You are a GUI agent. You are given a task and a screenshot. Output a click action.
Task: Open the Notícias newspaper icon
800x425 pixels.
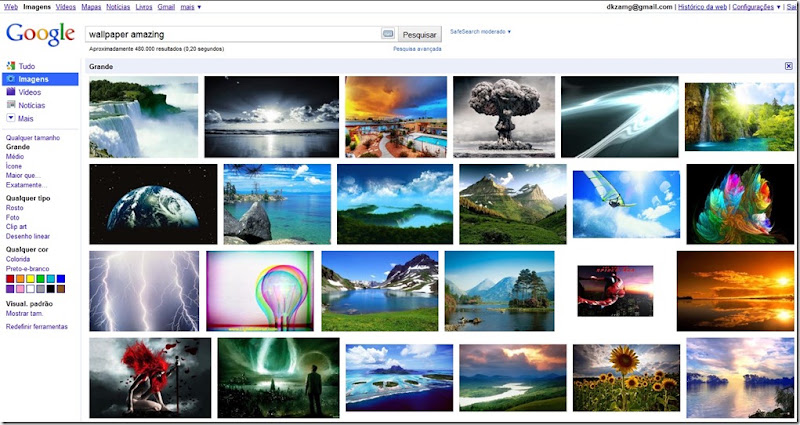(x=11, y=105)
